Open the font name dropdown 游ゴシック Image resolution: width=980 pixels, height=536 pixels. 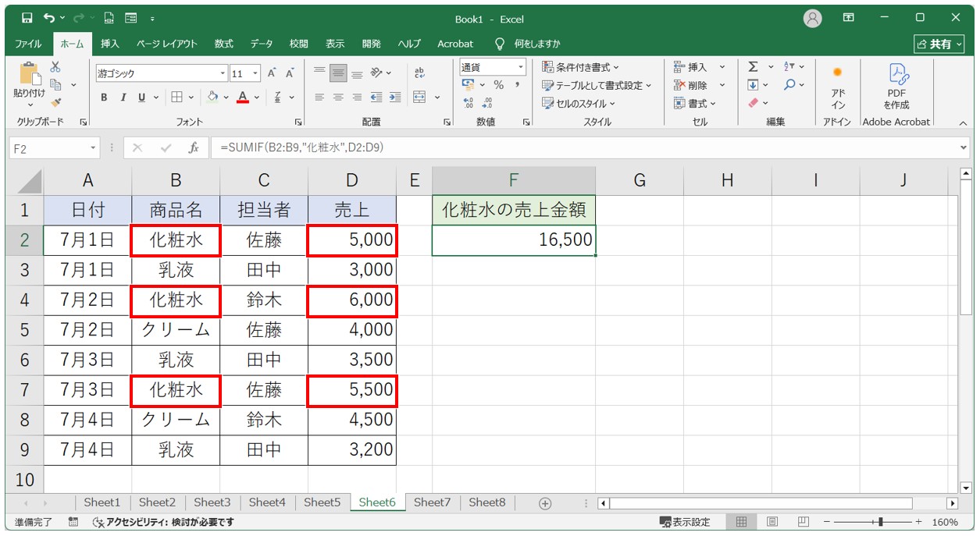point(223,74)
